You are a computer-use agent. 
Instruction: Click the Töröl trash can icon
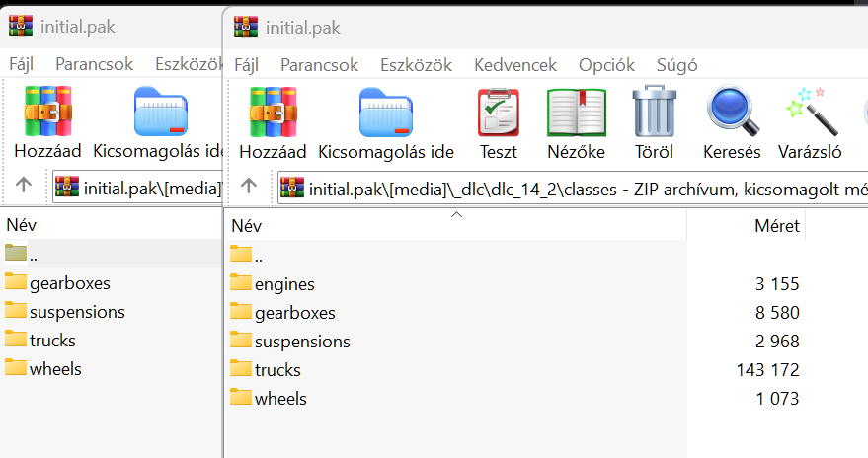(653, 123)
